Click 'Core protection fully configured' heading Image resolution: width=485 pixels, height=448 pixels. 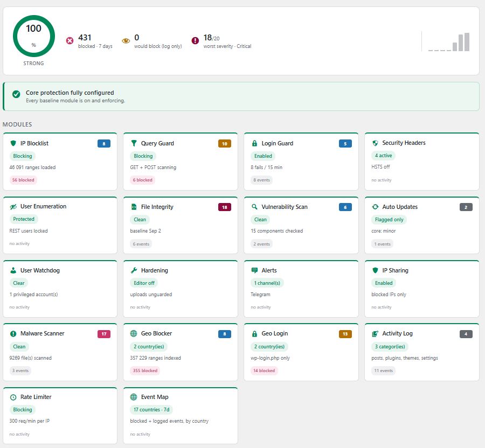click(70, 93)
